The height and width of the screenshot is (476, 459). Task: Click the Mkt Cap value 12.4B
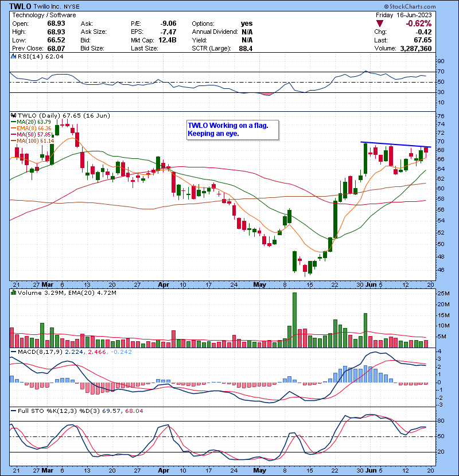[168, 40]
